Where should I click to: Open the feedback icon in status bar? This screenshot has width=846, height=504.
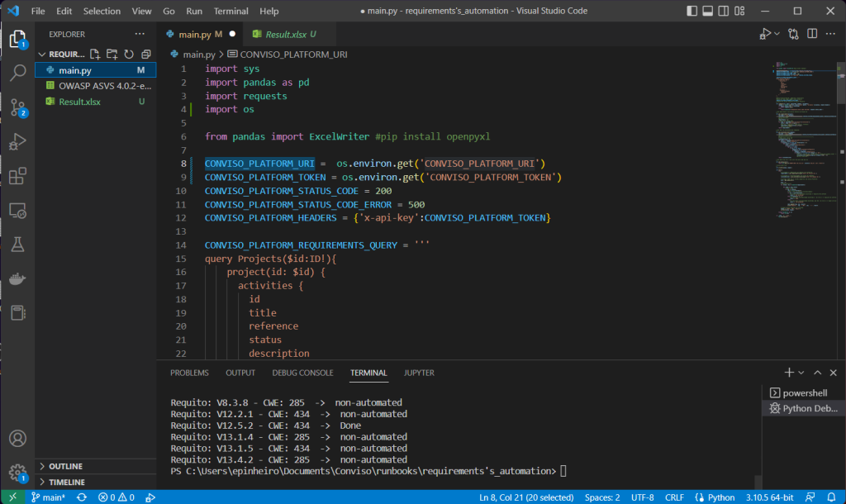click(810, 497)
